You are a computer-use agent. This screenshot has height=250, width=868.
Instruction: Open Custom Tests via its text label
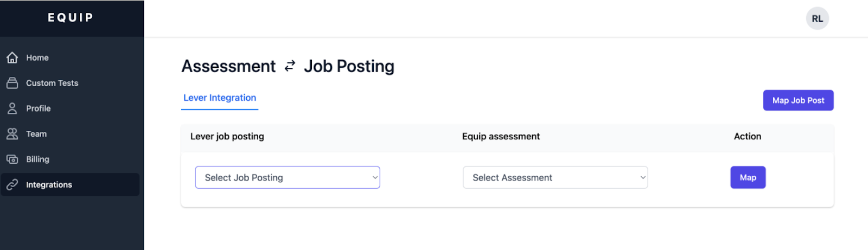[52, 83]
